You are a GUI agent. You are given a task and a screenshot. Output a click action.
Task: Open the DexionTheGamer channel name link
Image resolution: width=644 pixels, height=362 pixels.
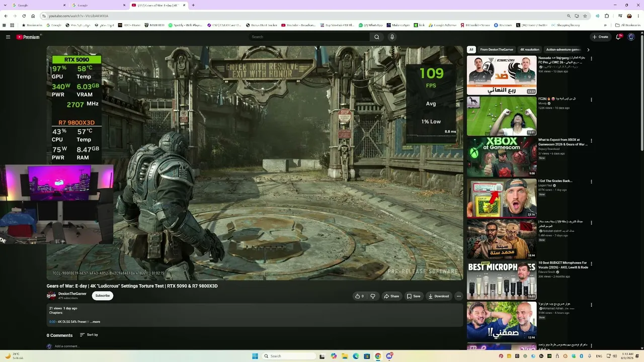tap(72, 294)
